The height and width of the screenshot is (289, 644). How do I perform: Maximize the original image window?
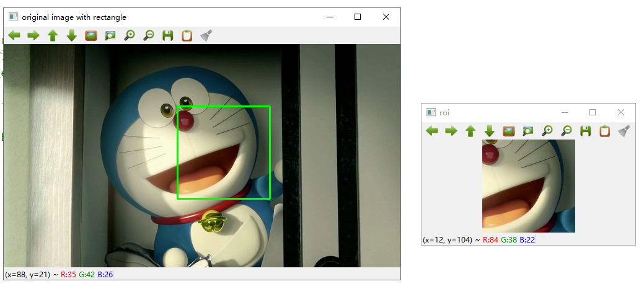coord(357,17)
